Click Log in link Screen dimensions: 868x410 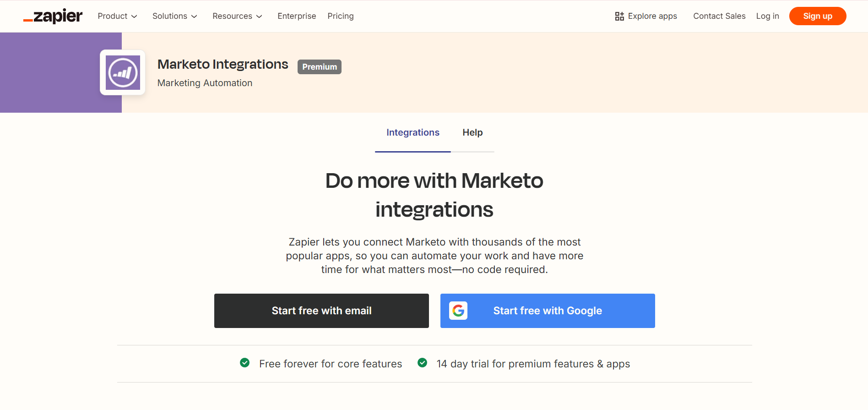pyautogui.click(x=768, y=16)
